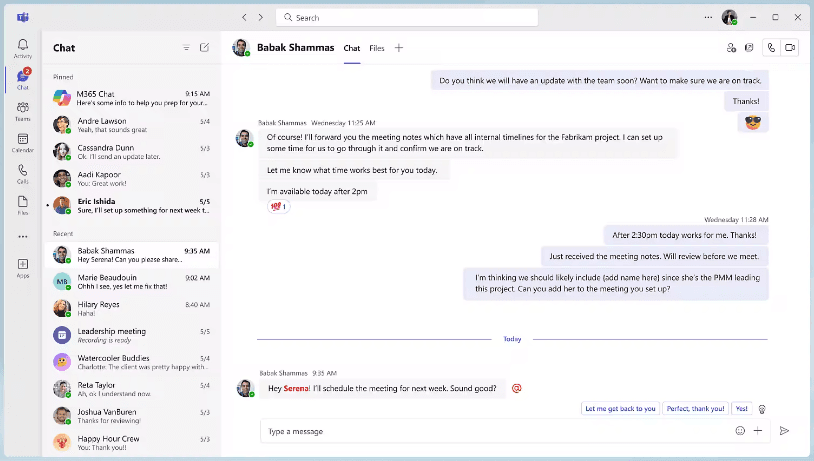Switch to the Files tab

(376, 48)
